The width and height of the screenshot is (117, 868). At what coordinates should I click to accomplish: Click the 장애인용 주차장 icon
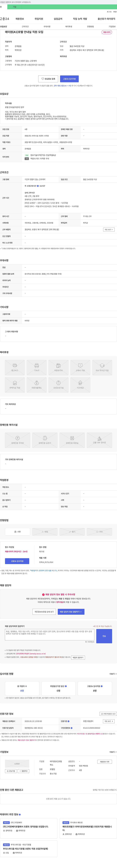click(17, 440)
